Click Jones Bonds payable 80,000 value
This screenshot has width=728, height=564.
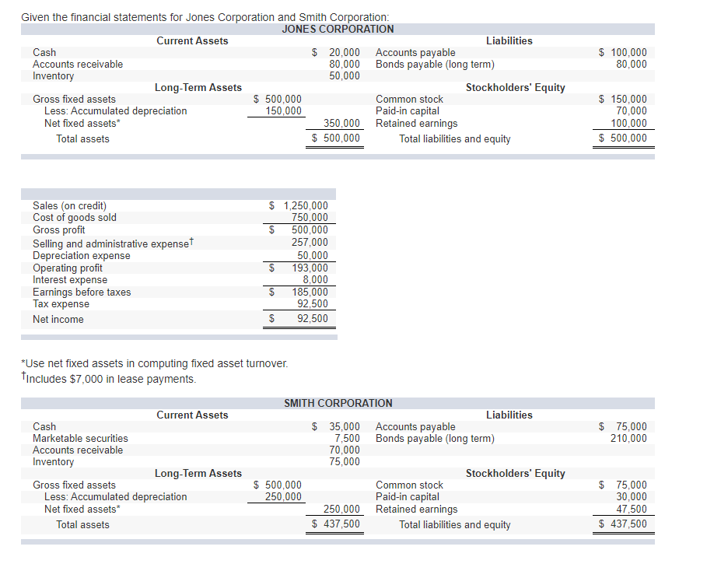[x=632, y=64]
